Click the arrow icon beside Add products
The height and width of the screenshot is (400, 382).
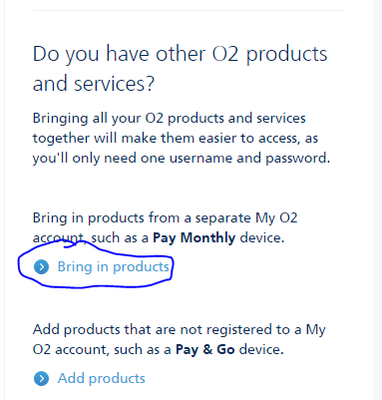point(41,379)
